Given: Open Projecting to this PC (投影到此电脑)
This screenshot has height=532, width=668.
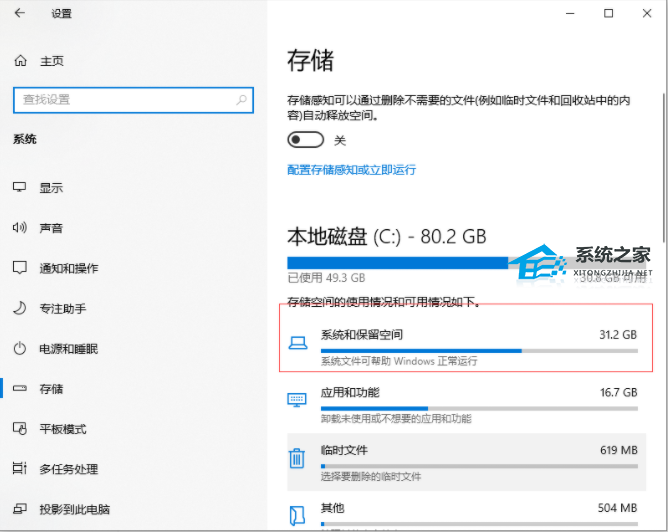Looking at the screenshot, I should [74, 509].
